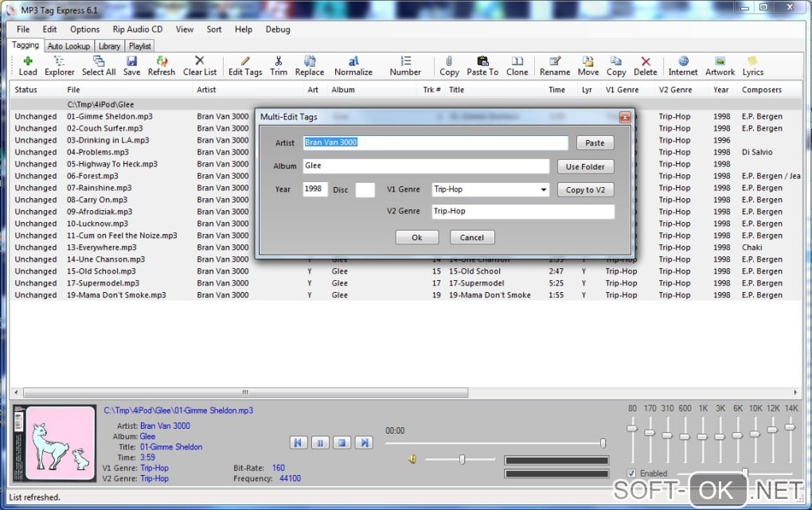
Task: Expand the V1 Genre dropdown
Action: (544, 190)
